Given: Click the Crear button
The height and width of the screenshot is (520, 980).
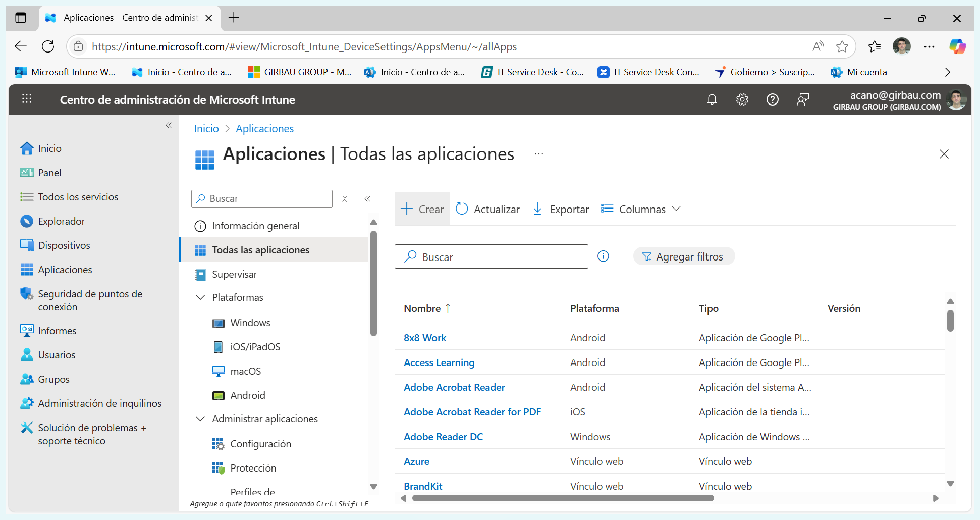Looking at the screenshot, I should coord(422,209).
